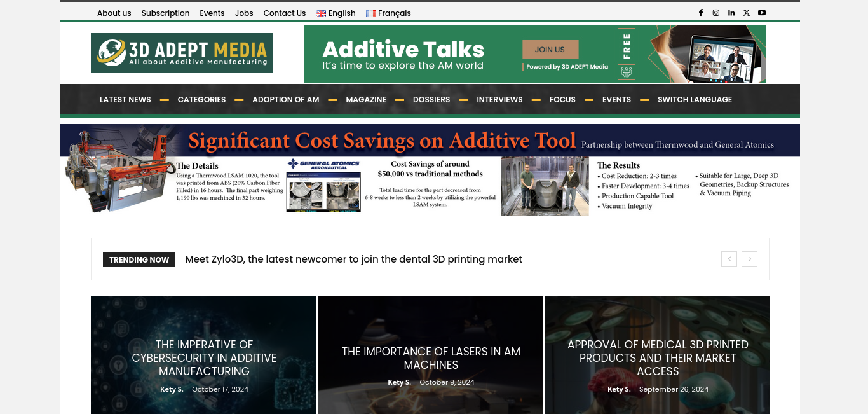Viewport: 868px width, 414px height.
Task: Open the Latest News menu
Action: pyautogui.click(x=125, y=100)
